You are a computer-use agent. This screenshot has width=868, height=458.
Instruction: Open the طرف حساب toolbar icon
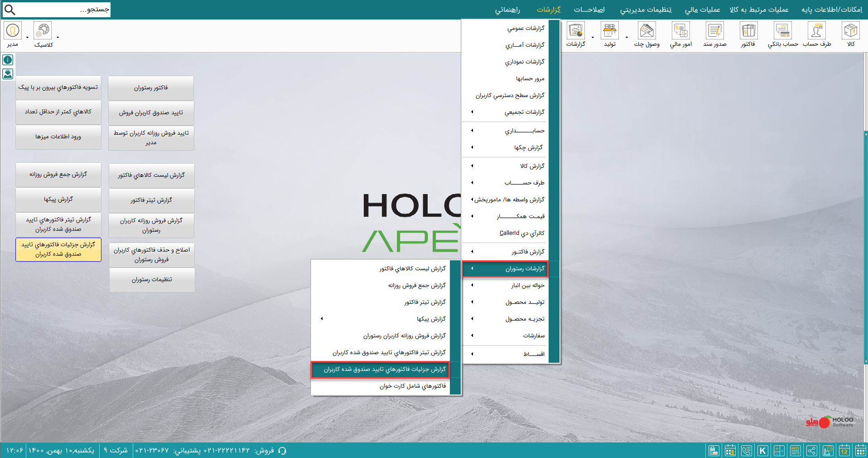(817, 35)
